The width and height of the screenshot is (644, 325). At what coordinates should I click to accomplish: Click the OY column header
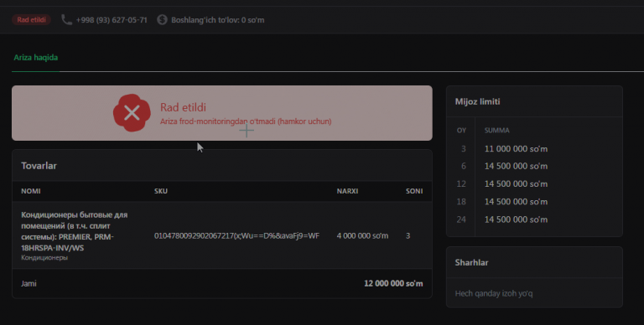point(461,131)
